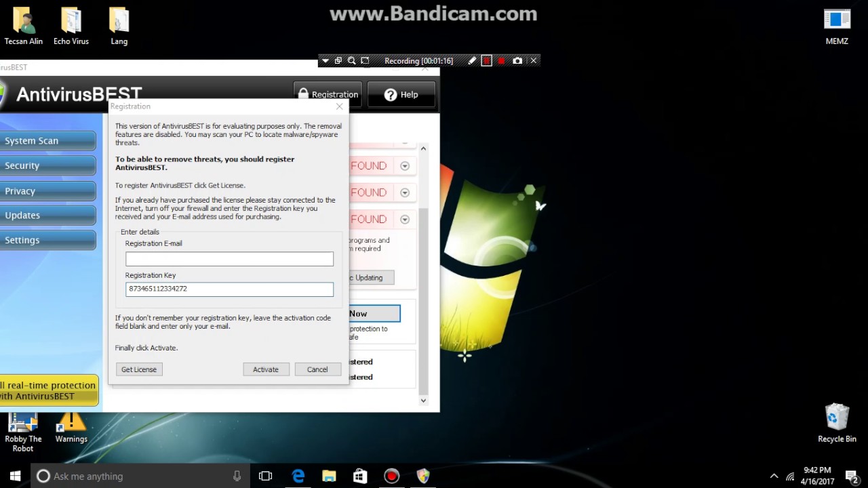Viewport: 868px width, 488px height.
Task: Select Tecsan Alin desktop icon
Action: (24, 27)
